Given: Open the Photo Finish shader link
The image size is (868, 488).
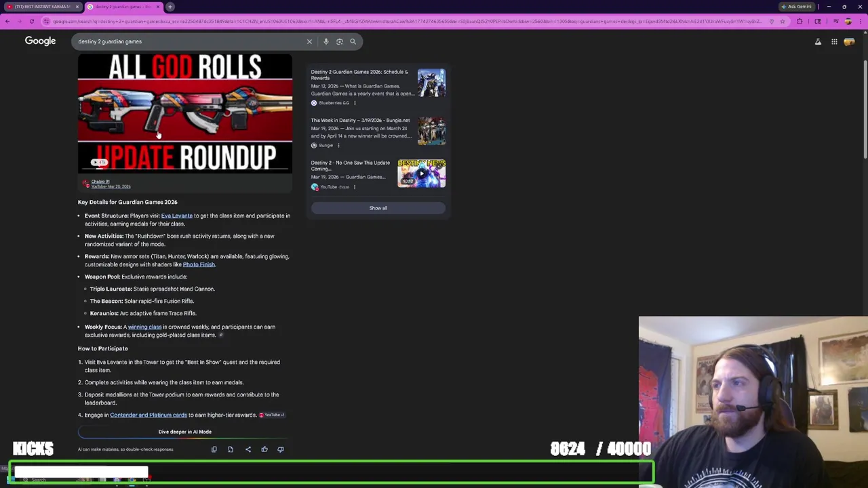Looking at the screenshot, I should [x=199, y=264].
